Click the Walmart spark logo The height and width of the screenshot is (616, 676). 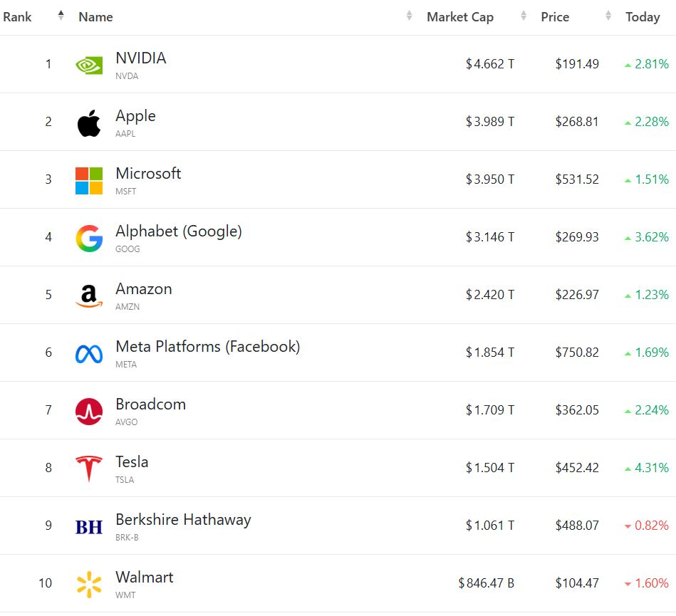[x=89, y=584]
